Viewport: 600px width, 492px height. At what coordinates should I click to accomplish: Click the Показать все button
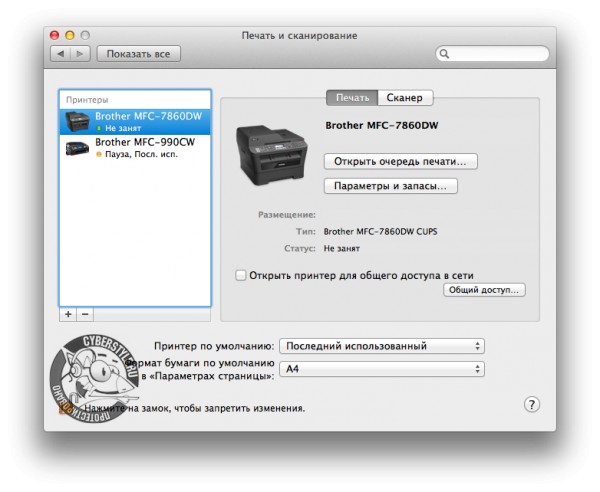139,54
